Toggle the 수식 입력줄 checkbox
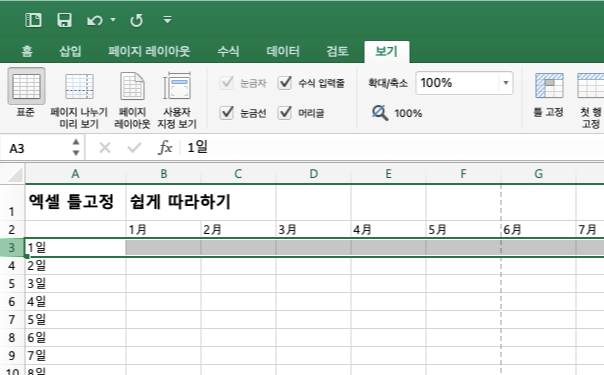 coord(285,83)
